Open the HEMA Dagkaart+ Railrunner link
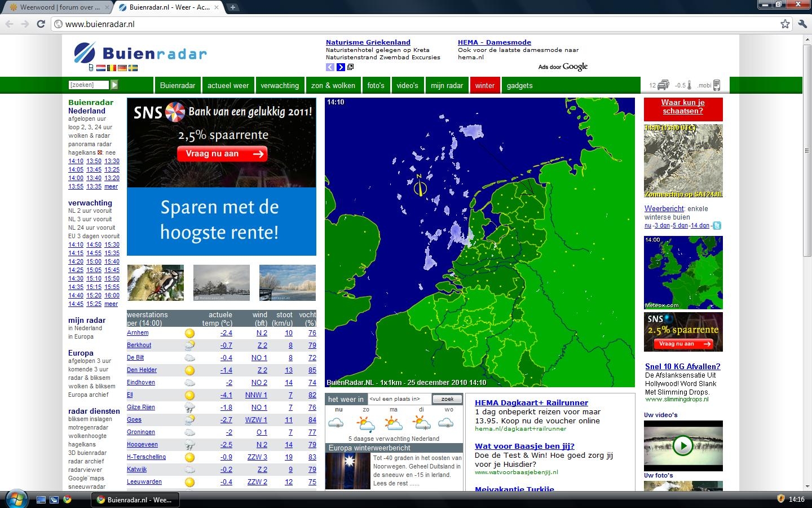The height and width of the screenshot is (508, 812). [531, 402]
